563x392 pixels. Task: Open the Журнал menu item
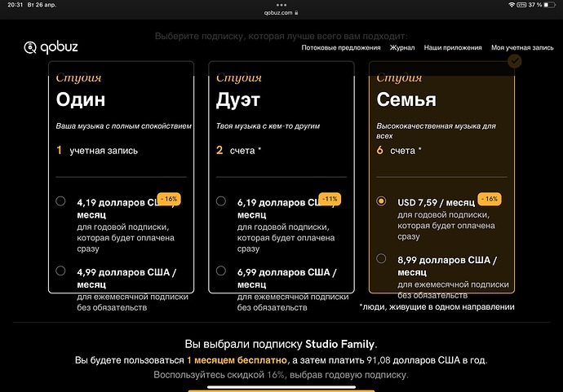[x=402, y=48]
